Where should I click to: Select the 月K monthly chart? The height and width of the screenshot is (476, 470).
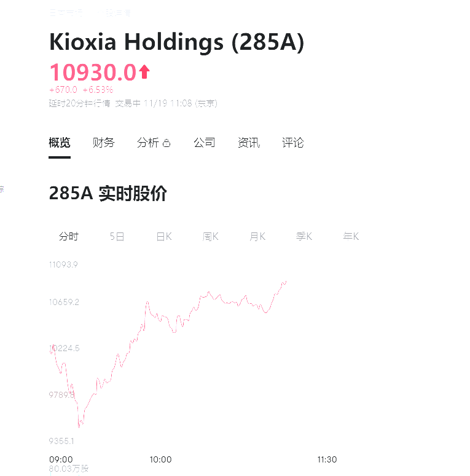tap(257, 237)
